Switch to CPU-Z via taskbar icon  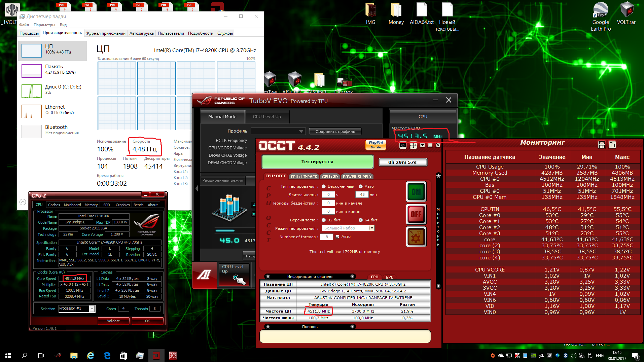[x=173, y=355]
